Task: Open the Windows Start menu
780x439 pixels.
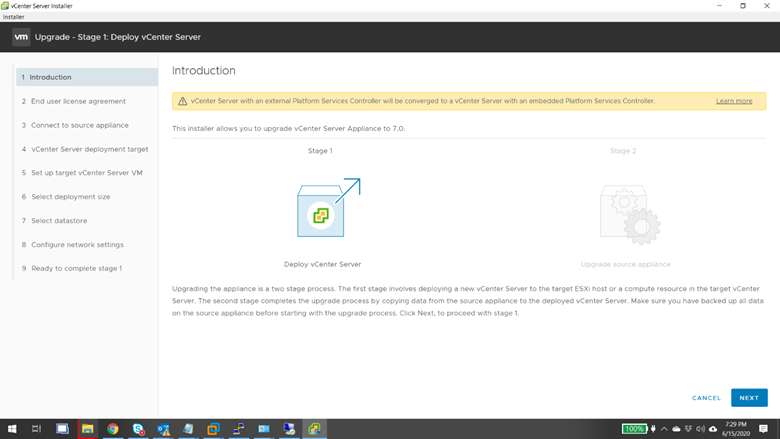Action: pos(12,429)
